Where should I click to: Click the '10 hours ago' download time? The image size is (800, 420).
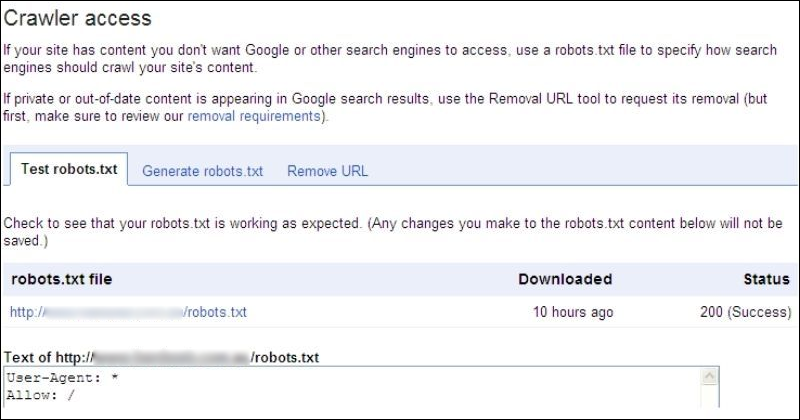[573, 312]
